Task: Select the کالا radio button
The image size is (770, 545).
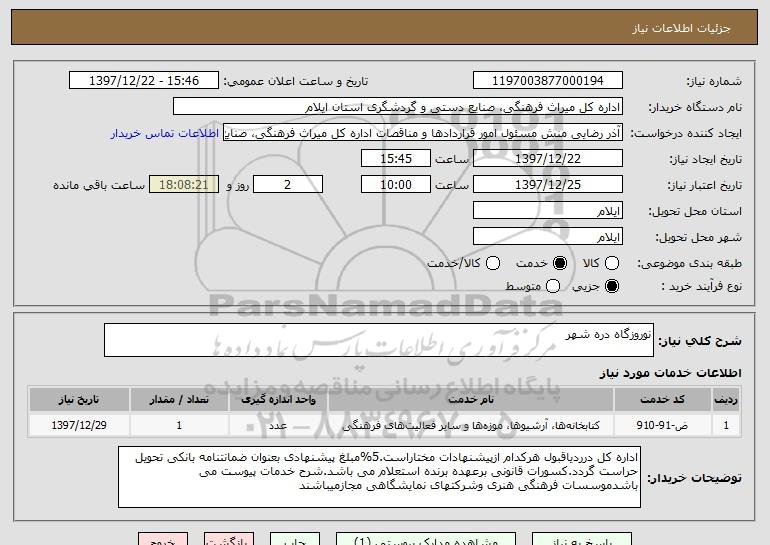Action: pyautogui.click(x=612, y=263)
